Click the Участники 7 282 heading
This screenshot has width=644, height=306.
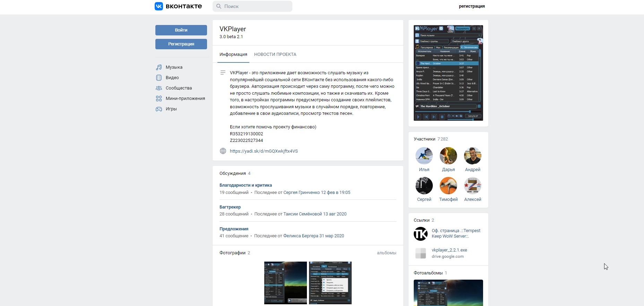[431, 139]
